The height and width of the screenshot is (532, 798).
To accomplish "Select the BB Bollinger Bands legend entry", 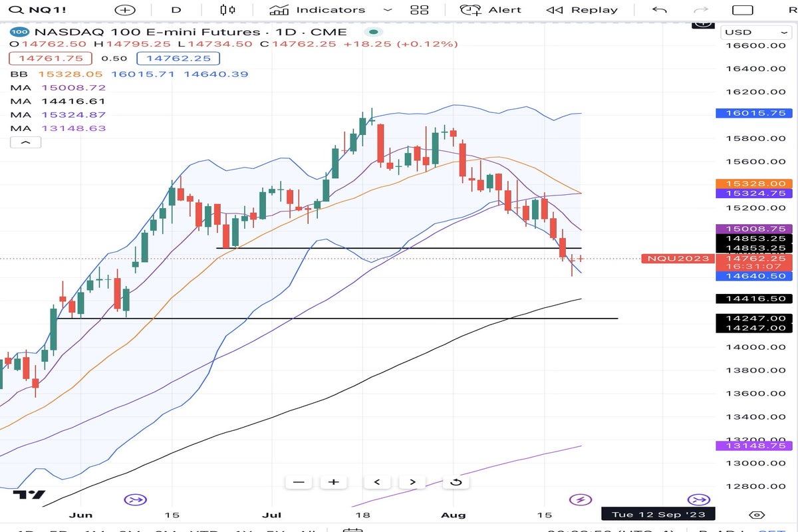I will tap(18, 74).
